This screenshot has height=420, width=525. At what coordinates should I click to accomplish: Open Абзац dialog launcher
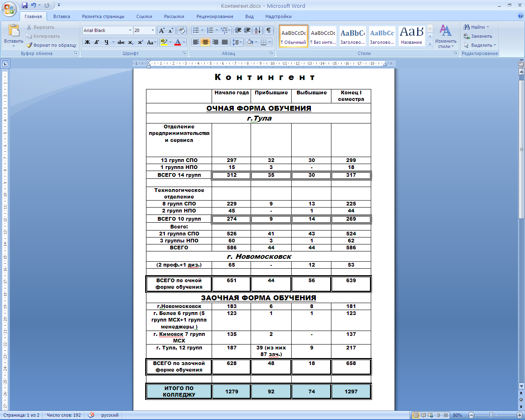272,53
